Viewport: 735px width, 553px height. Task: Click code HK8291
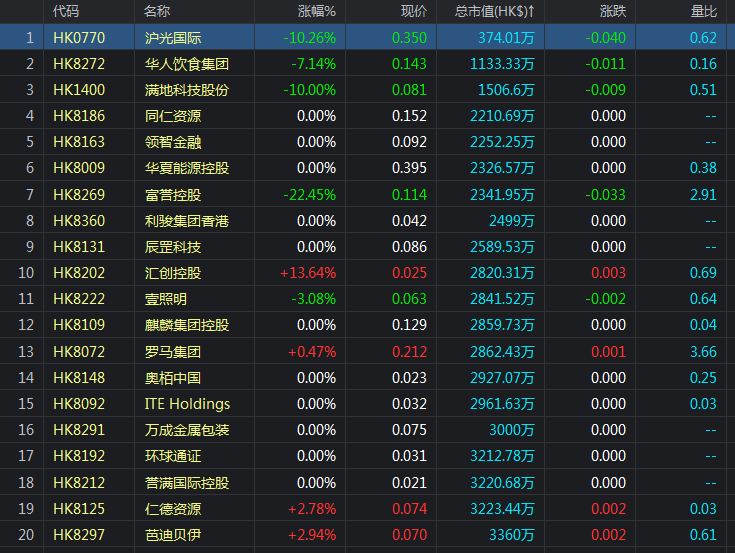(79, 430)
